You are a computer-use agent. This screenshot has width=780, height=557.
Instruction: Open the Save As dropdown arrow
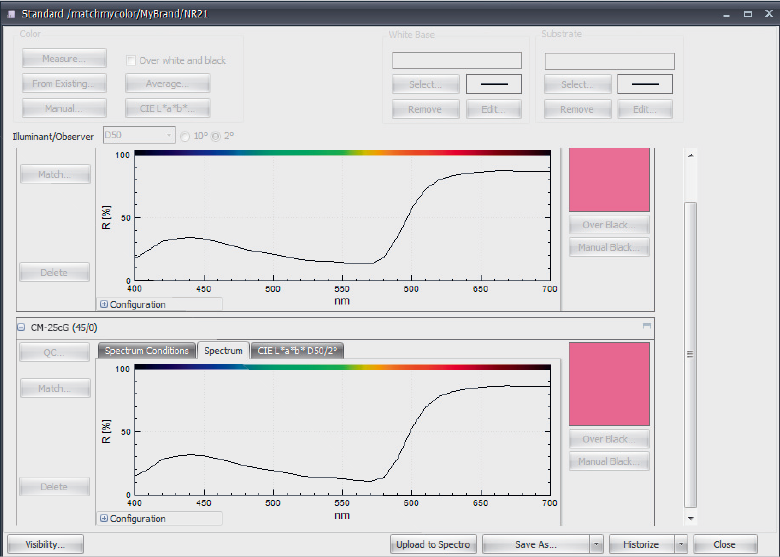tap(596, 544)
